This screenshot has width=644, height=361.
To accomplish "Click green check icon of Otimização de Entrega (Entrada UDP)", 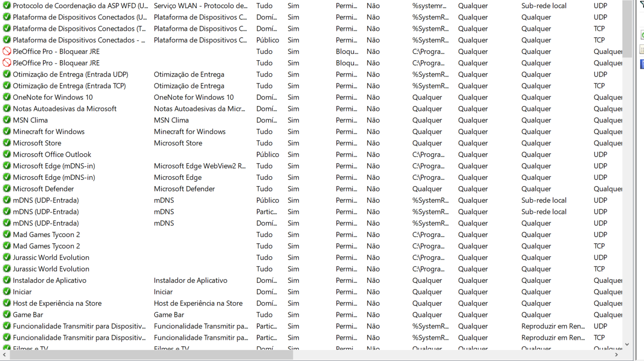I will point(7,74).
